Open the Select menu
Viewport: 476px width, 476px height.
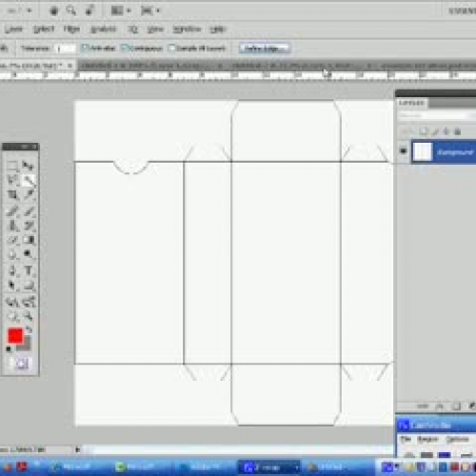coord(44,30)
